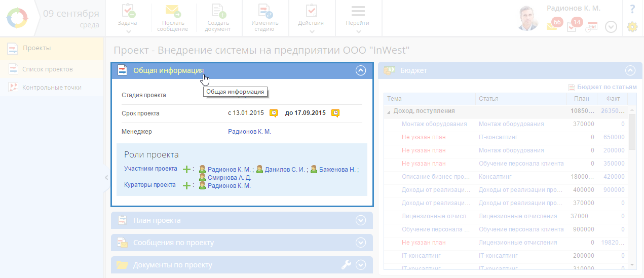The width and height of the screenshot is (644, 278).
Task: Expand the План проекта panel
Action: [361, 220]
